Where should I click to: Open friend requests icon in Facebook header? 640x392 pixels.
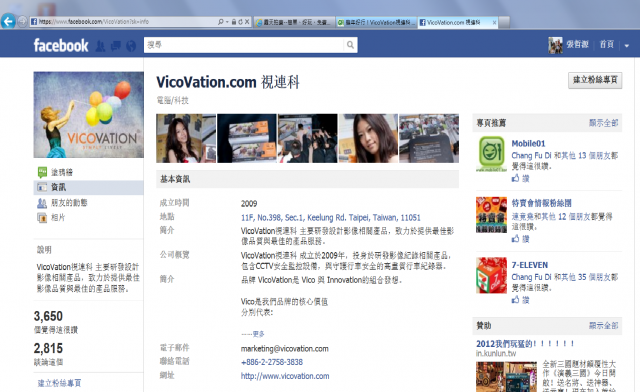click(x=100, y=46)
